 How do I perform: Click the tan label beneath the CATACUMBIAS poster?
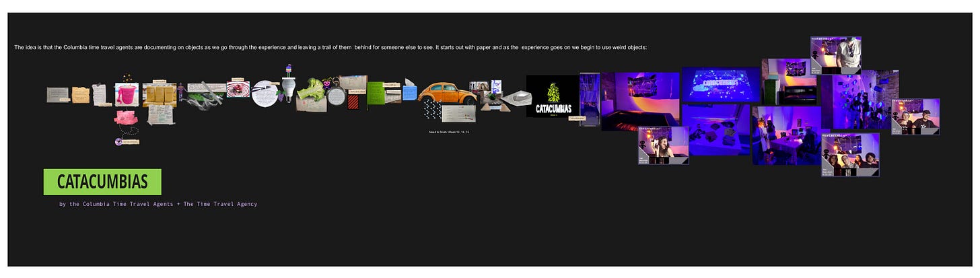point(577,118)
